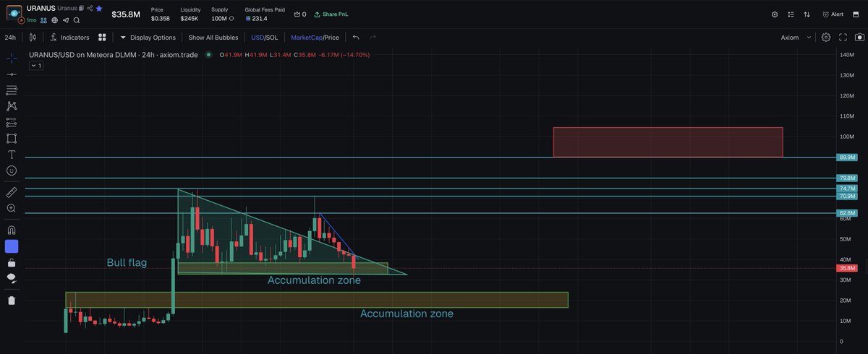868x354 pixels.
Task: Choose the pattern drawing tool
Action: [12, 106]
